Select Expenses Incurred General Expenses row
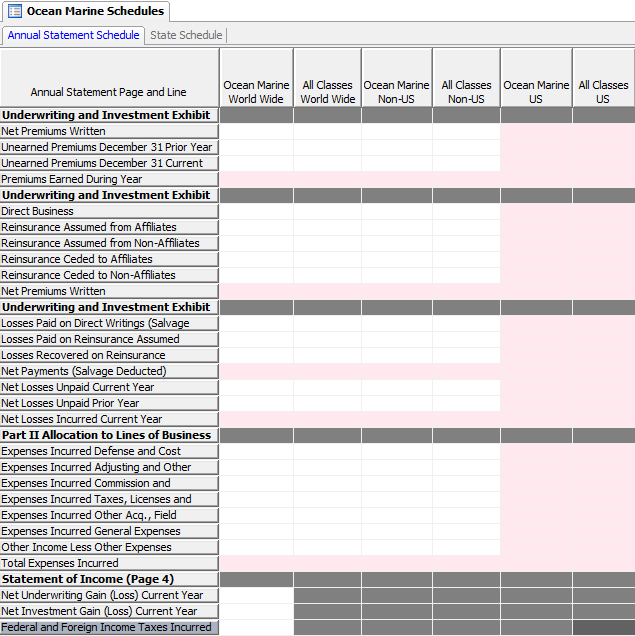Viewport: 635px width, 636px height. pyautogui.click(x=109, y=531)
